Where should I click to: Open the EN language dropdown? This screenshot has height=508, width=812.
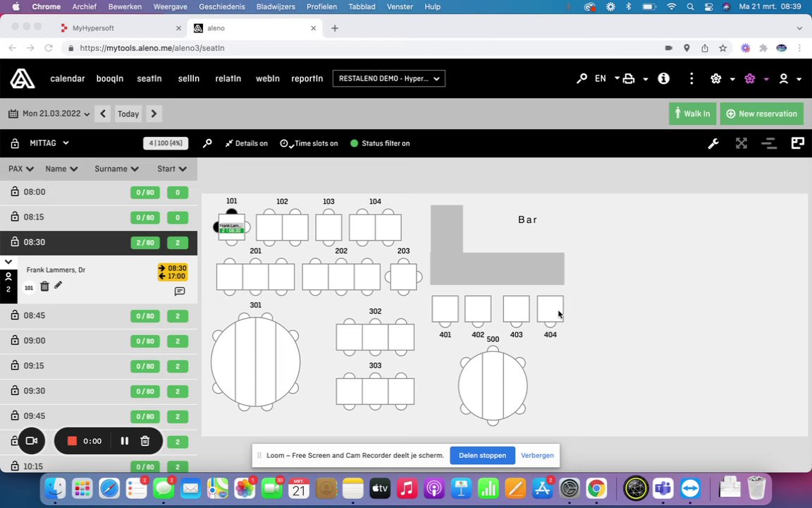[x=607, y=79]
